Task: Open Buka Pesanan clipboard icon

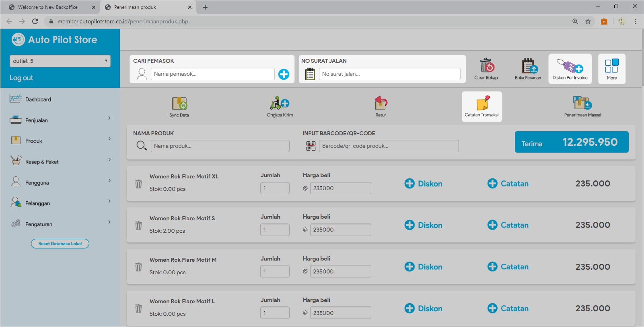Action: click(x=528, y=66)
